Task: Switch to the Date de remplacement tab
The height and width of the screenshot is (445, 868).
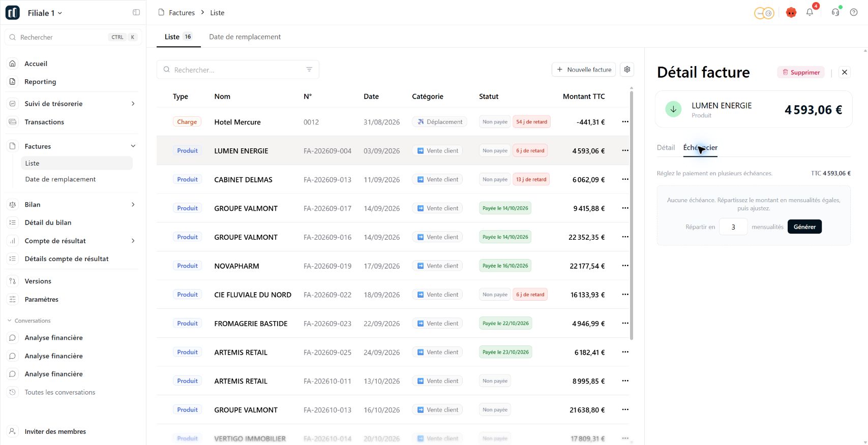Action: point(245,37)
